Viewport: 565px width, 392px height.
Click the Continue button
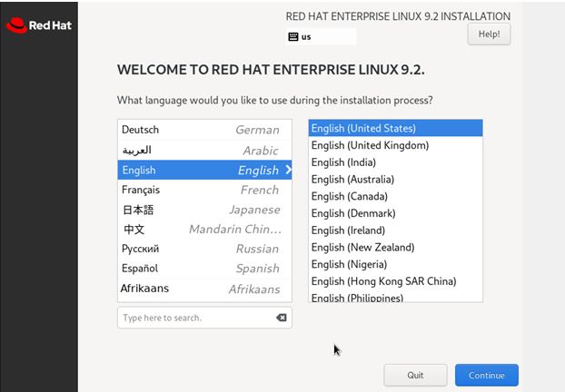[x=487, y=375]
